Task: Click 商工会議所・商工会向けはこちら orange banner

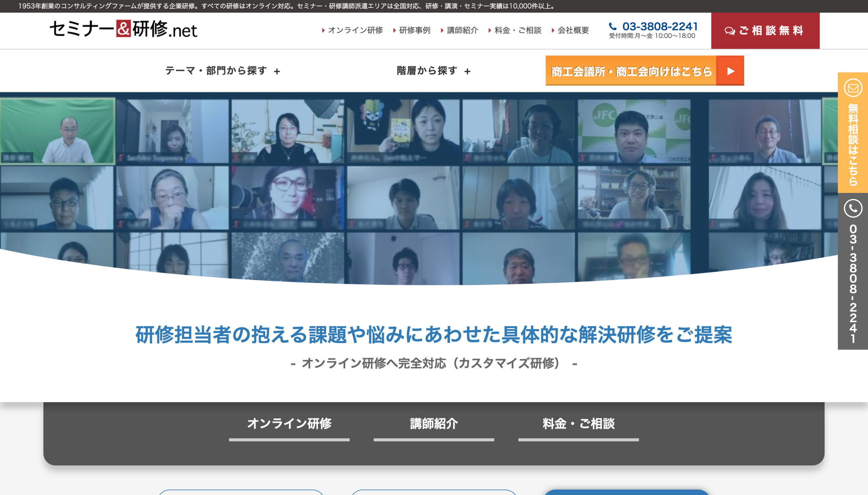Action: coord(631,71)
